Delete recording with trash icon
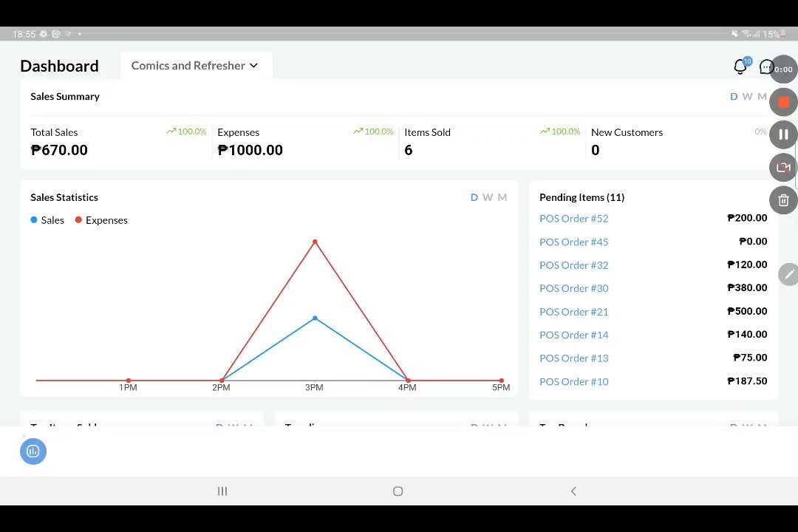This screenshot has width=798, height=532. (x=783, y=200)
